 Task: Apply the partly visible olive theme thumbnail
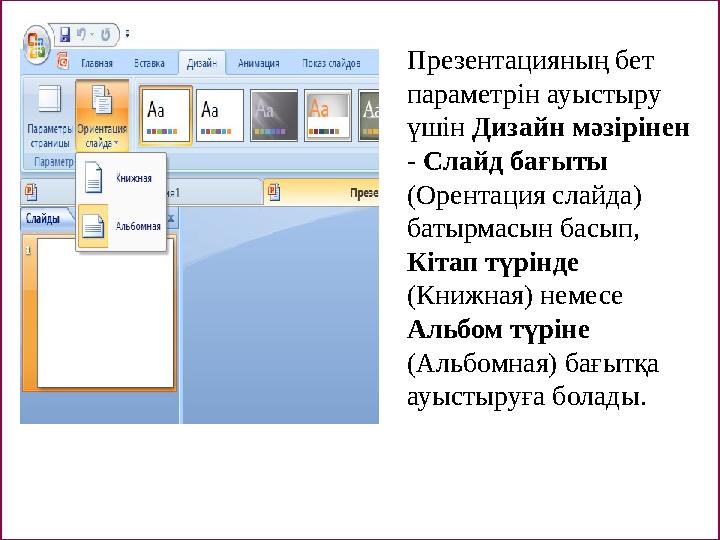tap(369, 115)
